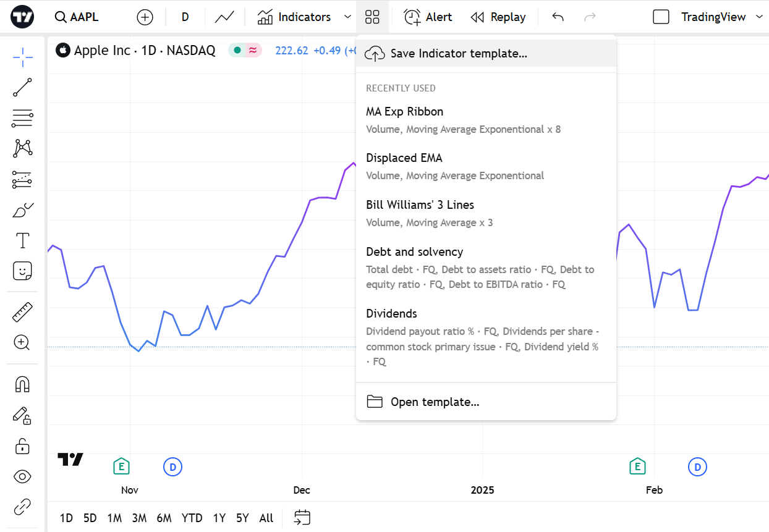The width and height of the screenshot is (769, 532).
Task: Choose Open template from the menu
Action: pos(486,402)
